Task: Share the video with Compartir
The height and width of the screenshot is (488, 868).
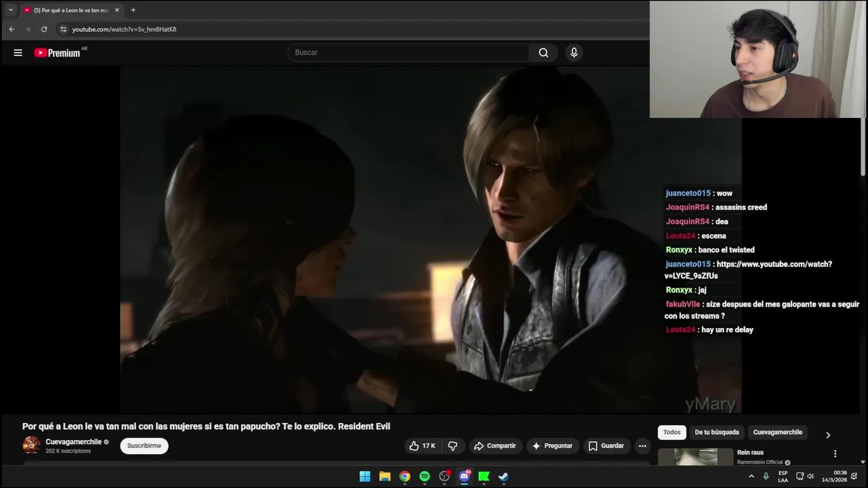Action: 495,445
